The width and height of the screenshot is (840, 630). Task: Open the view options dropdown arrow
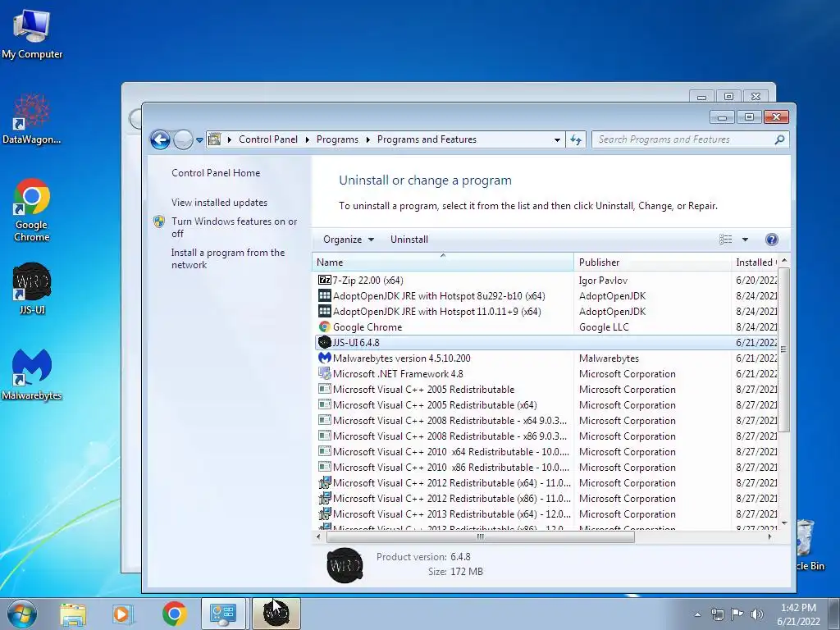[745, 240]
